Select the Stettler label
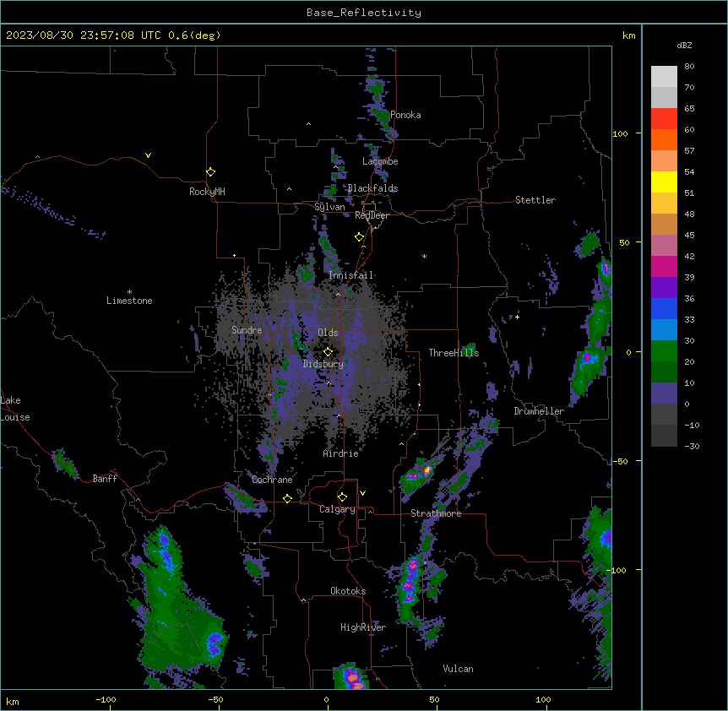 coord(535,200)
